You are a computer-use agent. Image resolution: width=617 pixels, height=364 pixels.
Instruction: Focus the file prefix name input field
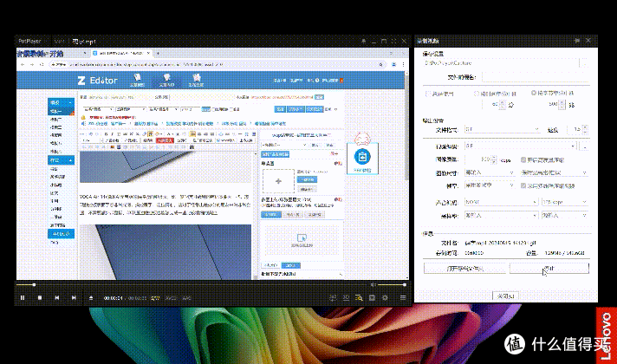coord(536,77)
